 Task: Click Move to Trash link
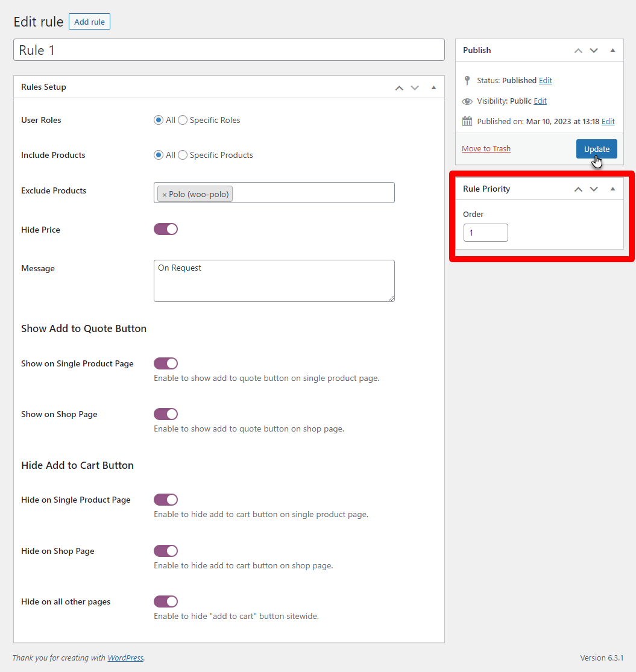coord(486,149)
